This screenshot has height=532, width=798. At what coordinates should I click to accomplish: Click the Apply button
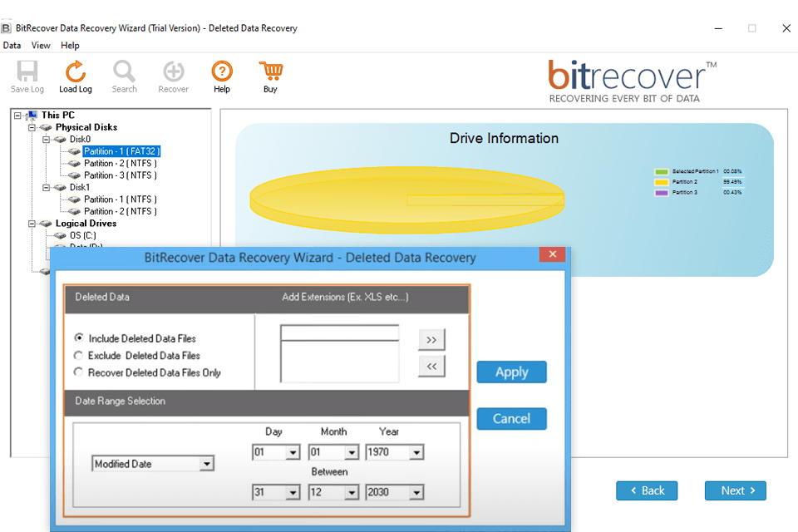coord(511,372)
